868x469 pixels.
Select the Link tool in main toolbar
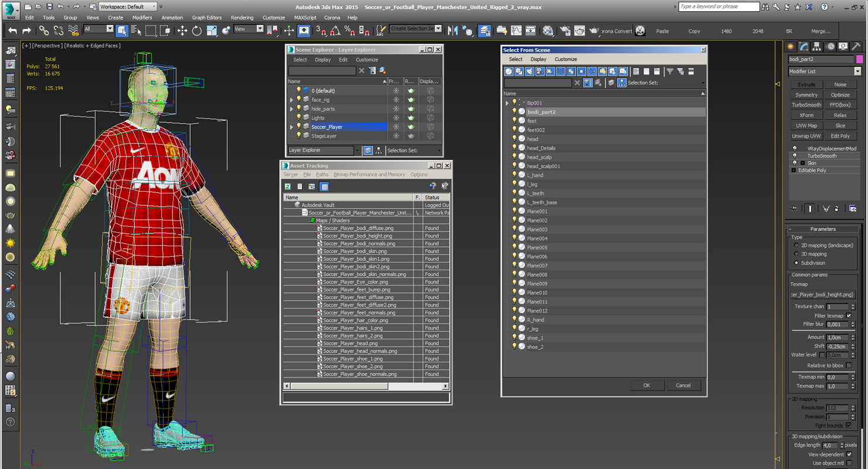pyautogui.click(x=44, y=30)
